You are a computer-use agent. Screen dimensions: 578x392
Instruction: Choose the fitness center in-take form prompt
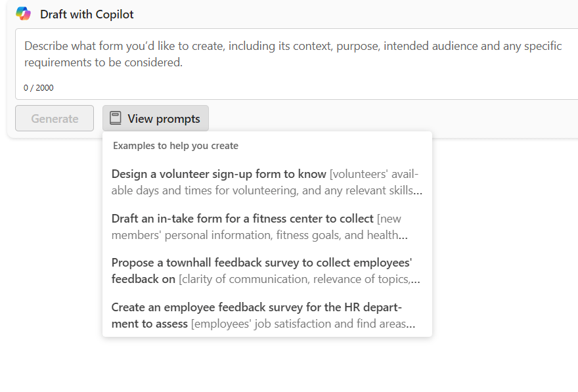pos(267,227)
